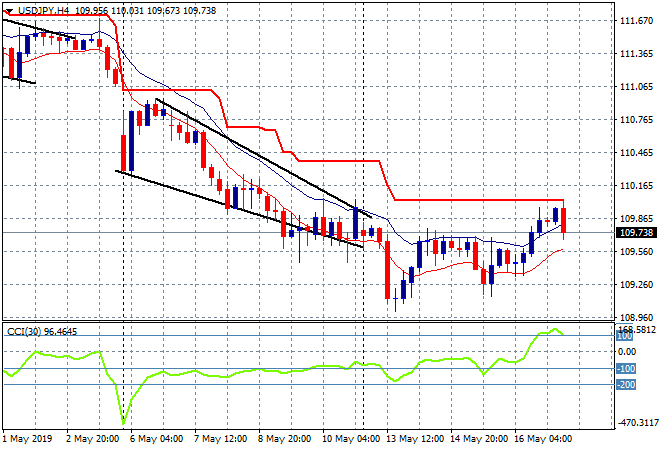Click the triangle arrow beside USDJPY,H4
660x450 pixels.
(x=8, y=9)
